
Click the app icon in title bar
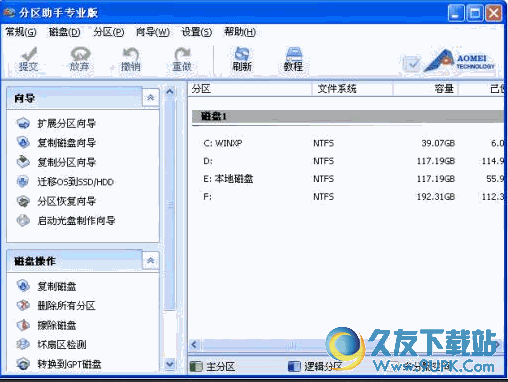9,13
